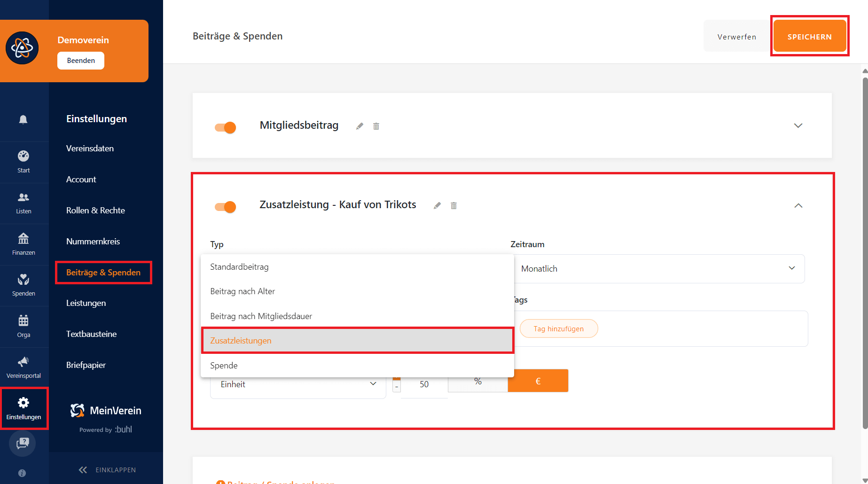
Task: Expand the Mitgliedsbeitrag card chevron
Action: 798,125
